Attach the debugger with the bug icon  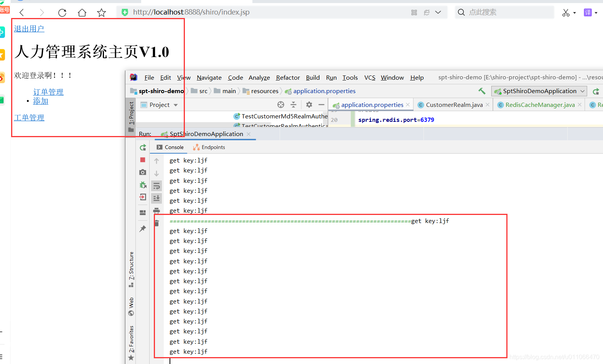(x=143, y=185)
